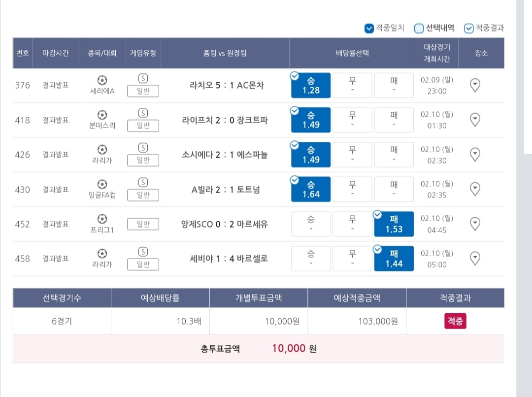Open location pin for match 452
532x397 pixels.
[475, 224]
